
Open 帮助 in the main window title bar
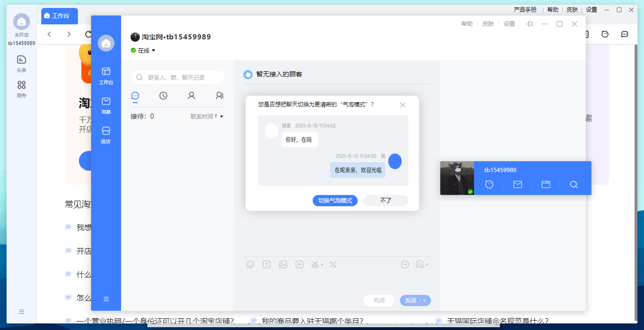coord(553,9)
